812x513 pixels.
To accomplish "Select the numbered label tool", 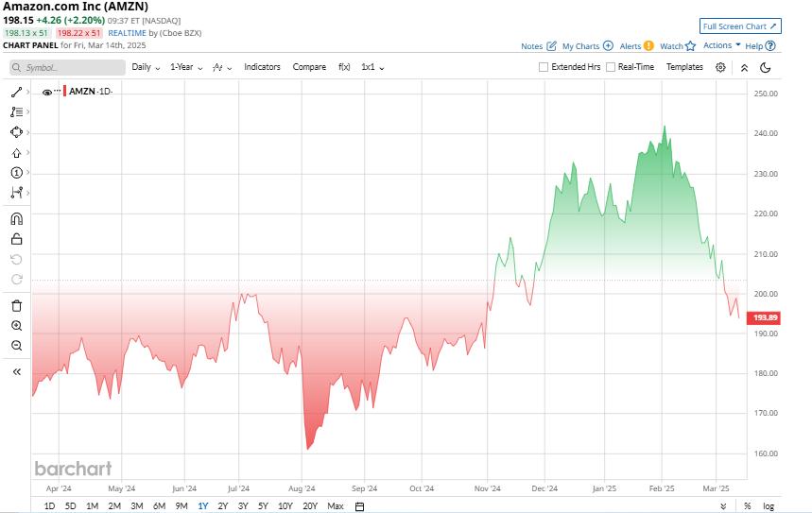I will (16, 172).
